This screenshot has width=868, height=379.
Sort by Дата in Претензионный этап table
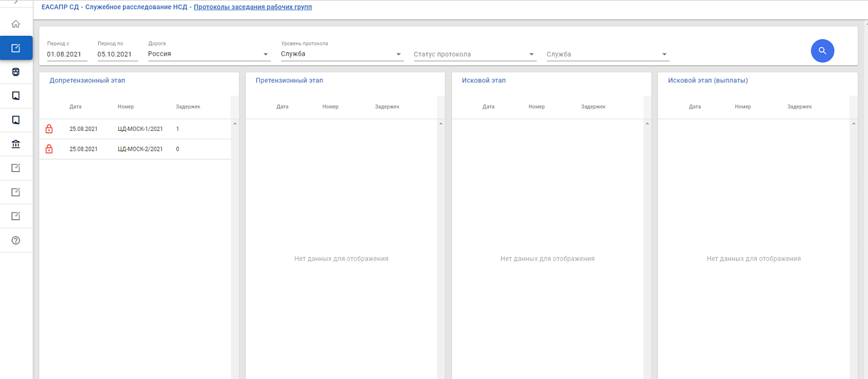pos(282,107)
